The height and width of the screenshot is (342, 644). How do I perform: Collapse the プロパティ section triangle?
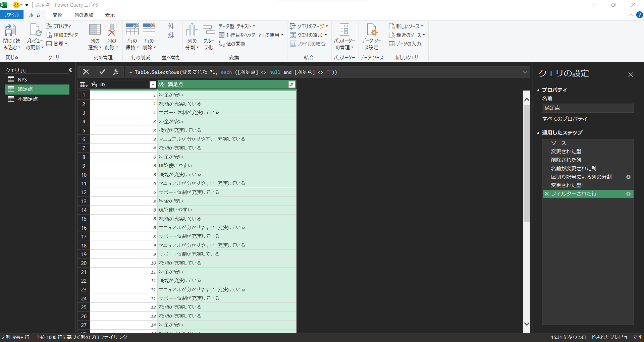[538, 90]
